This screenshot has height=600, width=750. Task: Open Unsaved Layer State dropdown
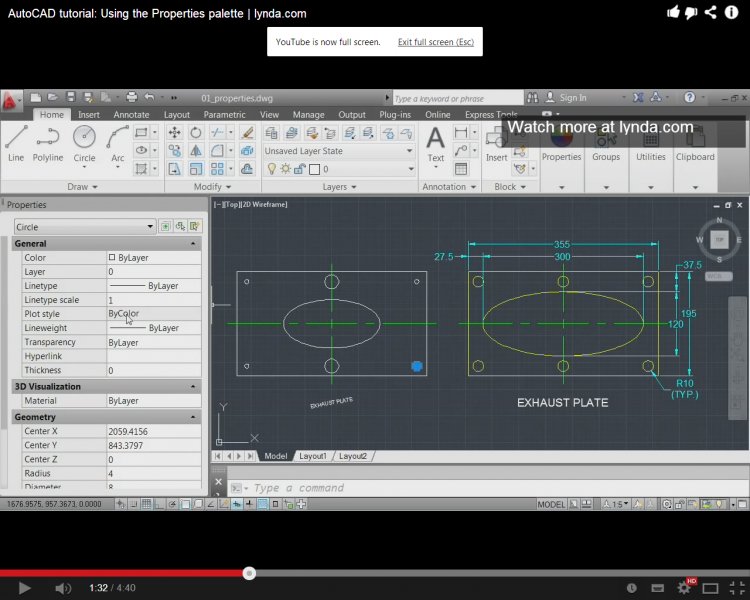pos(339,151)
